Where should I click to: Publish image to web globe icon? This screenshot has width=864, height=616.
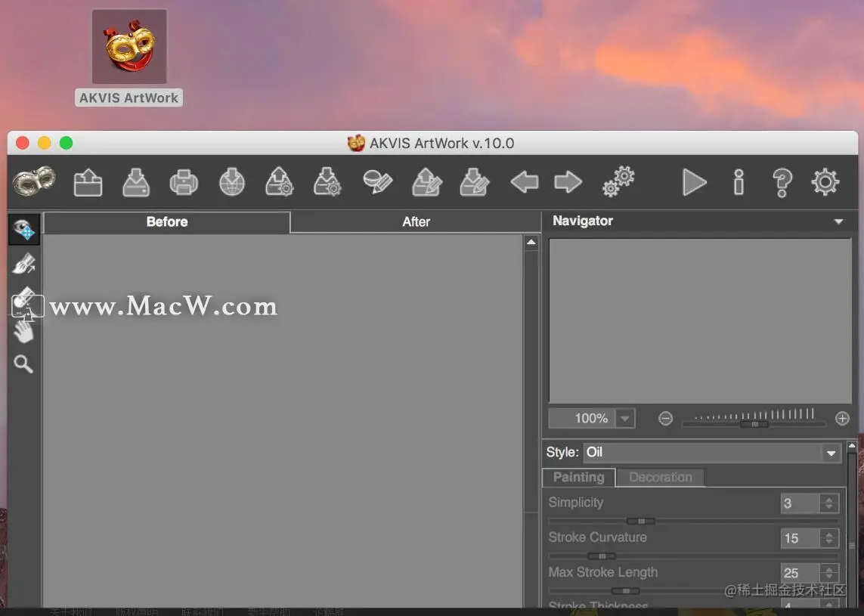232,182
